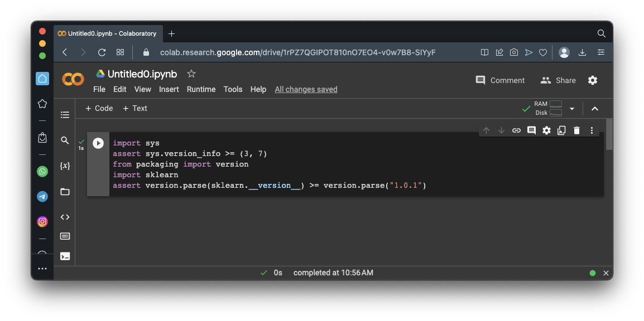Screen dimensions: 644x321
Task: Add a new Text cell
Action: (x=134, y=108)
